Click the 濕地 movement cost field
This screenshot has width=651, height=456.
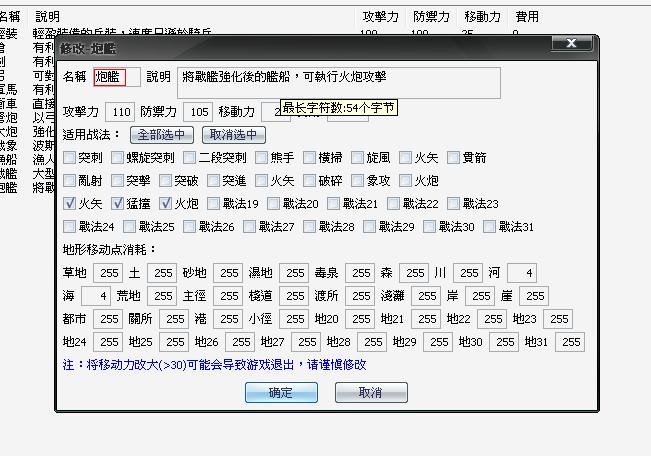[294, 273]
